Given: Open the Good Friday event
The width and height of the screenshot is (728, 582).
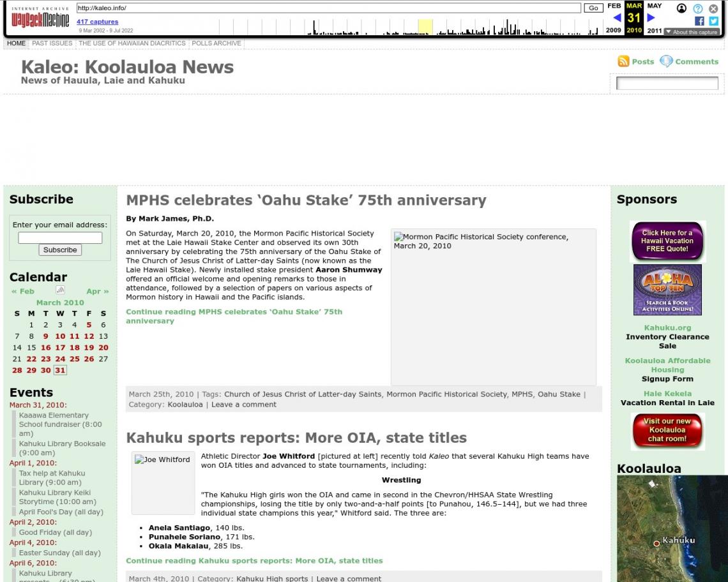Looking at the screenshot, I should point(56,532).
